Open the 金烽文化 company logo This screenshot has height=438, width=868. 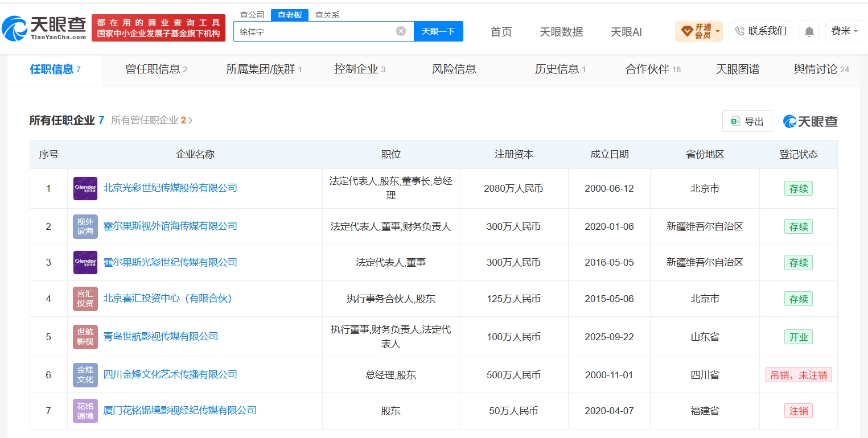click(x=85, y=375)
